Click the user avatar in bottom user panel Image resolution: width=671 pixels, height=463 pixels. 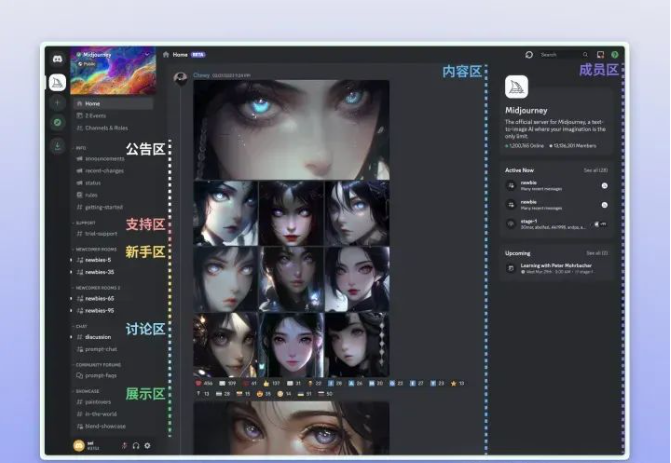point(79,445)
